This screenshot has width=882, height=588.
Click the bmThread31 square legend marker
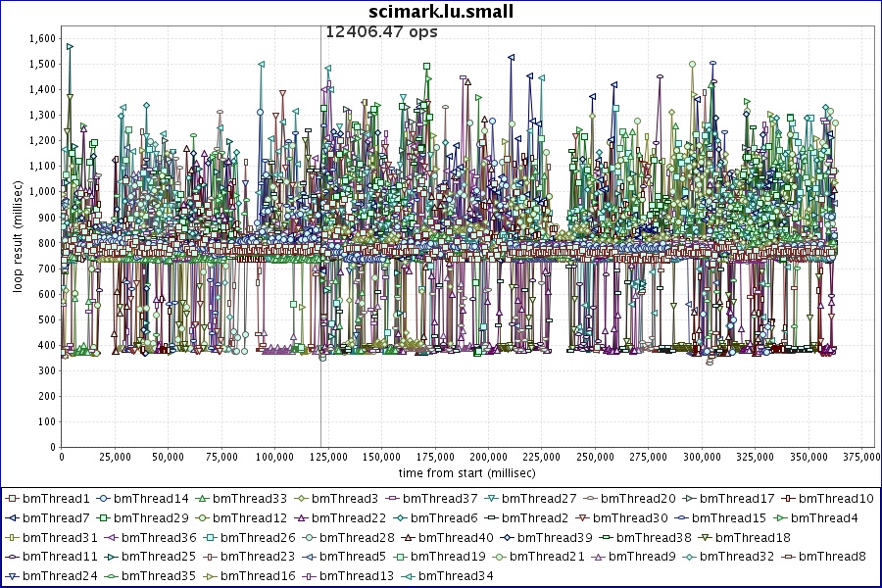pyautogui.click(x=13, y=537)
